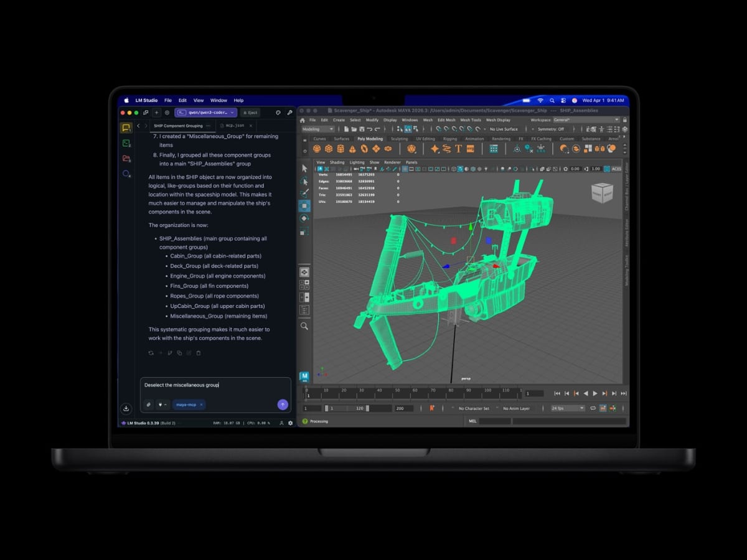The height and width of the screenshot is (560, 747).
Task: Toggle the ACES color management button
Action: coord(616,169)
